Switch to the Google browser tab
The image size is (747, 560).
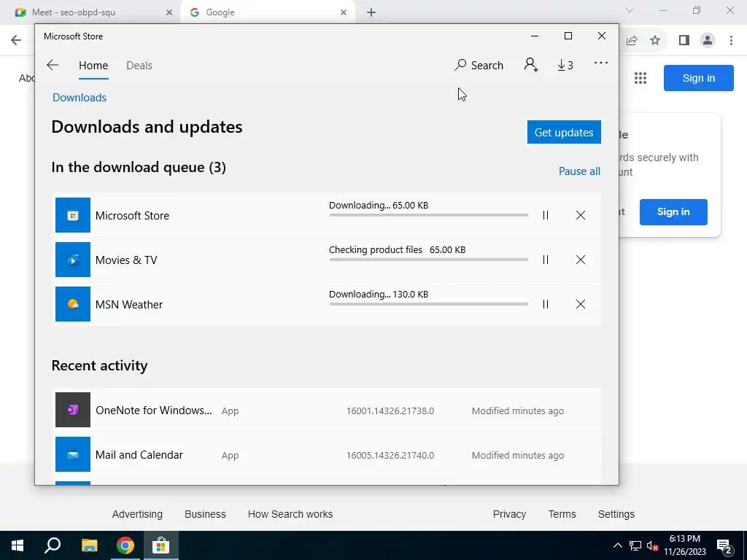(x=267, y=12)
